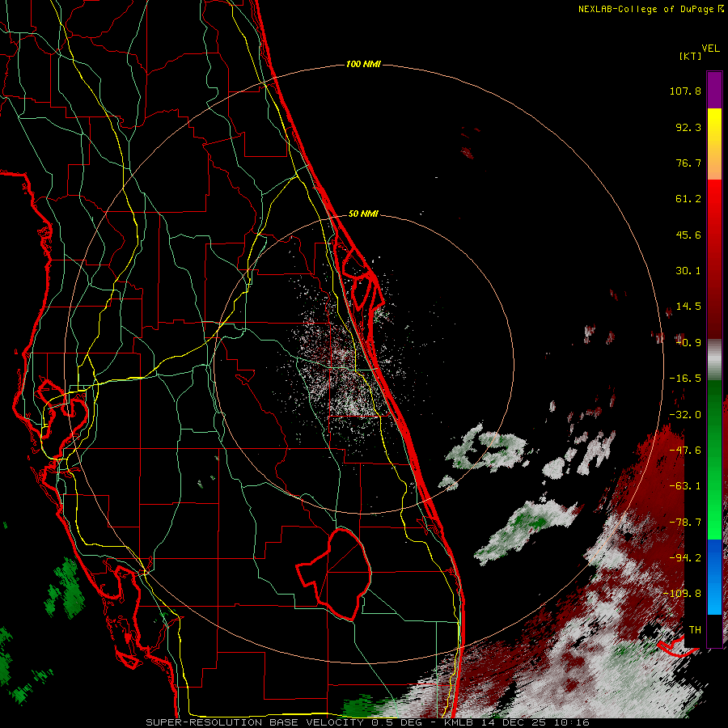
Task: Click the -63.1 velocity scale value
Action: tap(685, 486)
